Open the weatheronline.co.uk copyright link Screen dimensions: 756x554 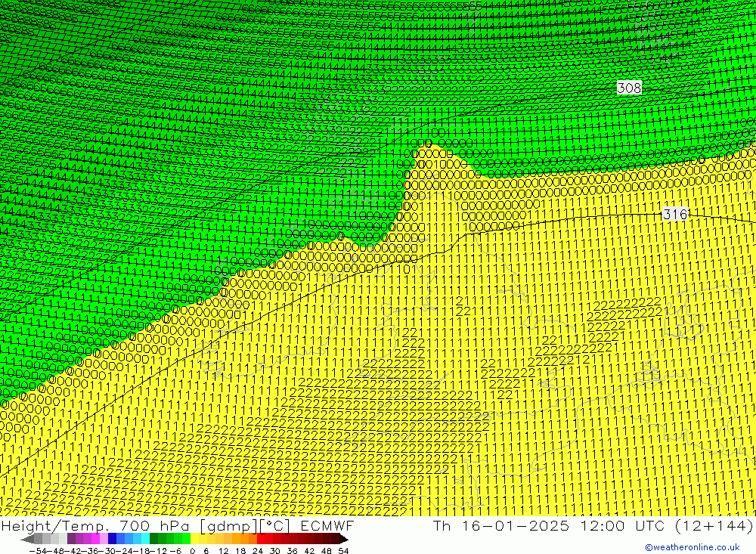pos(692,547)
